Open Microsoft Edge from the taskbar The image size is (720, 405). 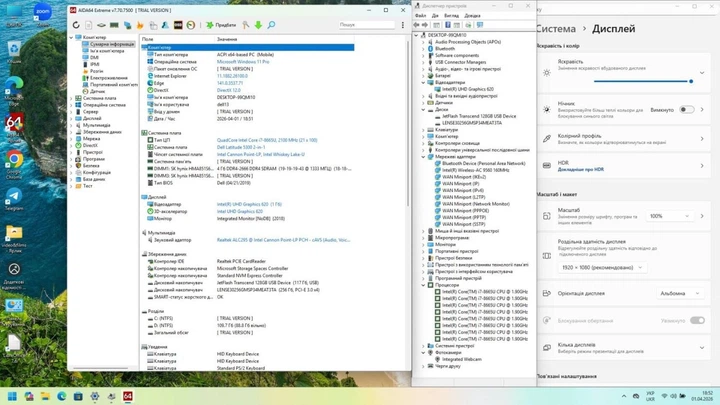tap(62, 396)
